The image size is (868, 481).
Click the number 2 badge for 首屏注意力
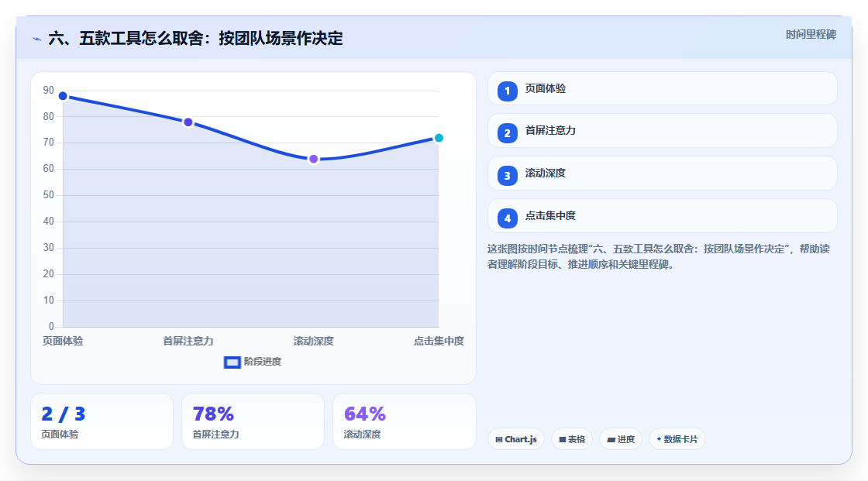(x=507, y=133)
